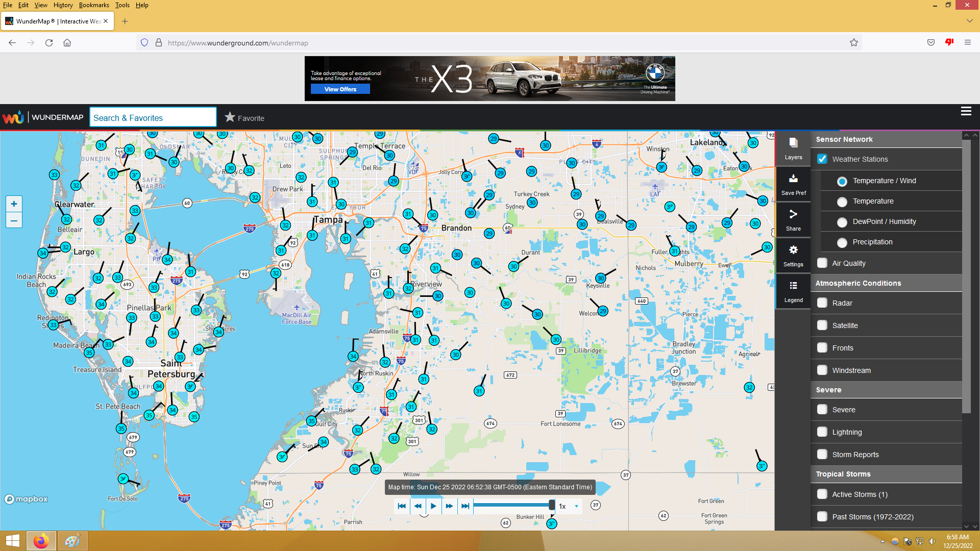Open the Bookmarks menu
The width and height of the screenshot is (980, 551).
94,5
